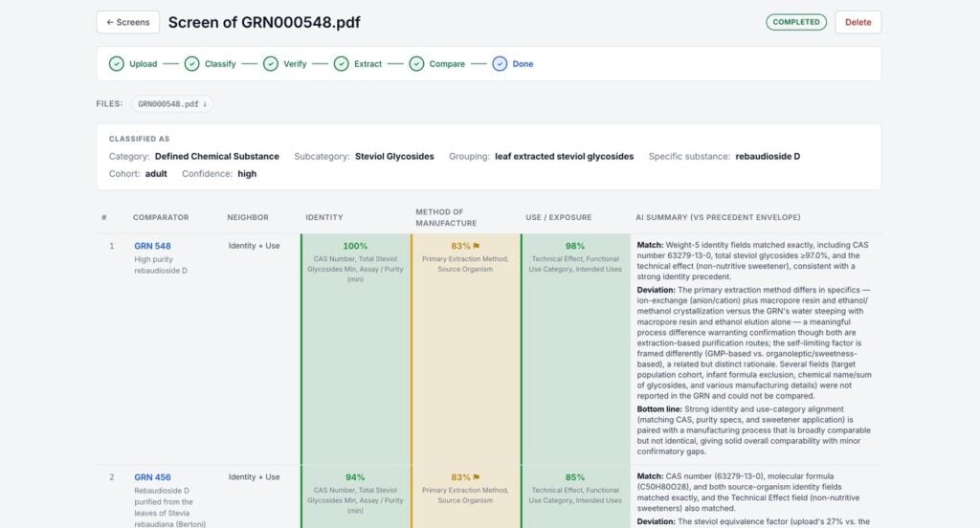Click the 85% use/exposure score for GRN 456

575,476
